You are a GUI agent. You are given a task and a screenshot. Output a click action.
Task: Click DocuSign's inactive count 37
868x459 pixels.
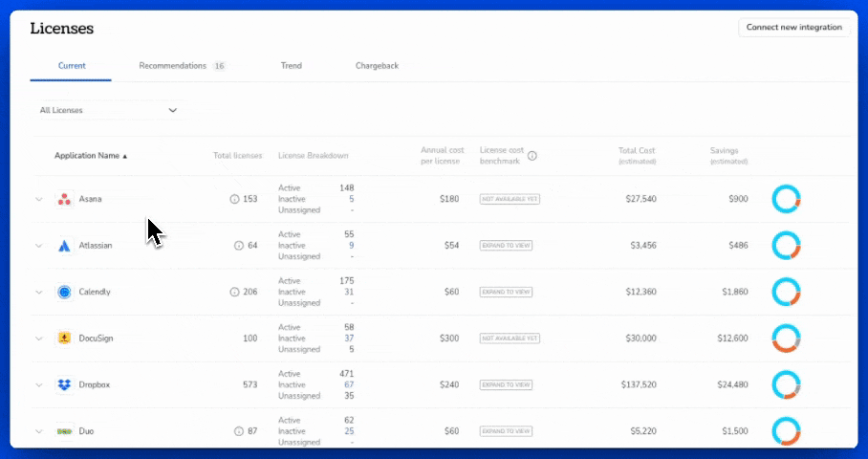coord(349,339)
